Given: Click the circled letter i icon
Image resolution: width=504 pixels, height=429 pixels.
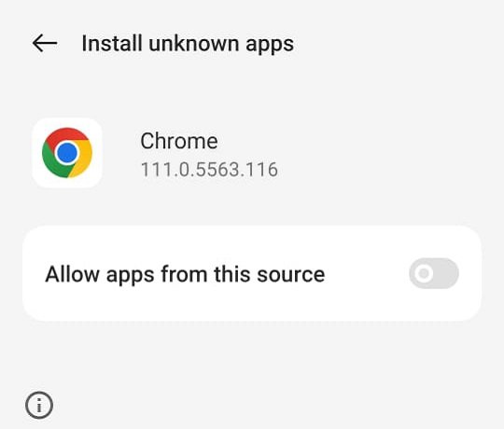Looking at the screenshot, I should click(39, 406).
